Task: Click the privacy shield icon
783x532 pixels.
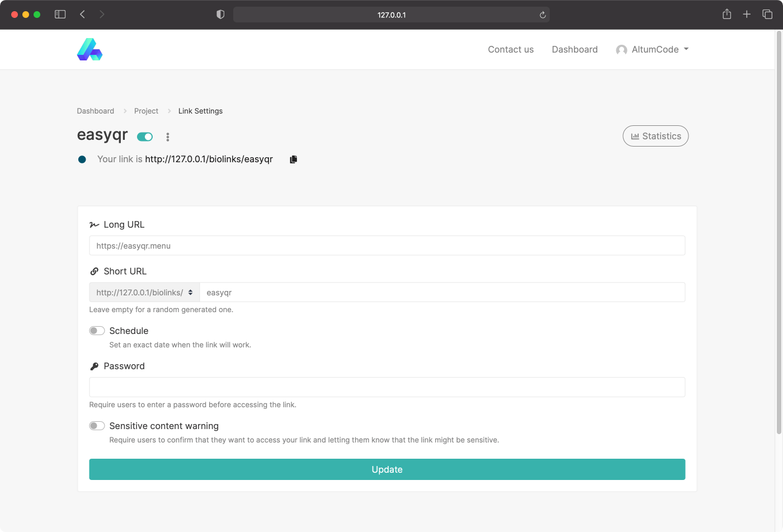Action: (220, 15)
